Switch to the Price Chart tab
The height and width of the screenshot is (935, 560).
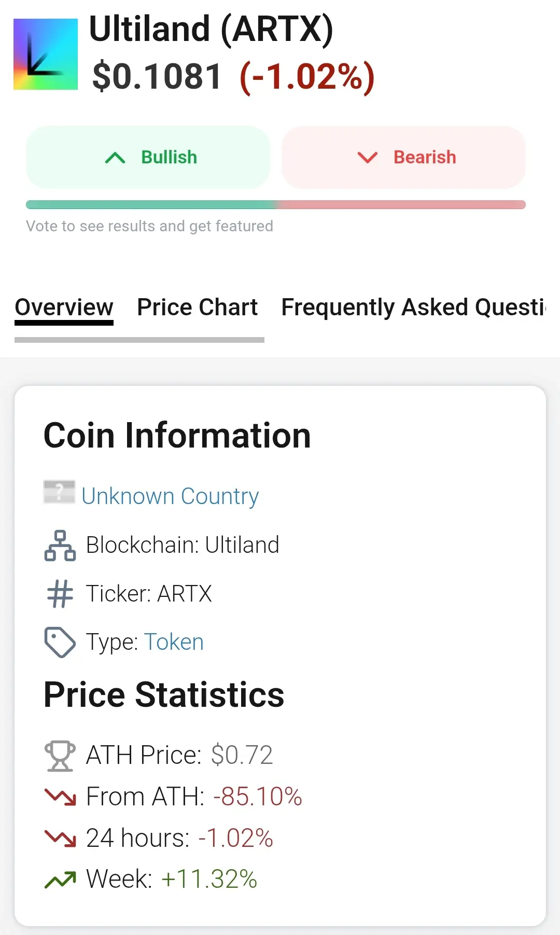click(197, 307)
